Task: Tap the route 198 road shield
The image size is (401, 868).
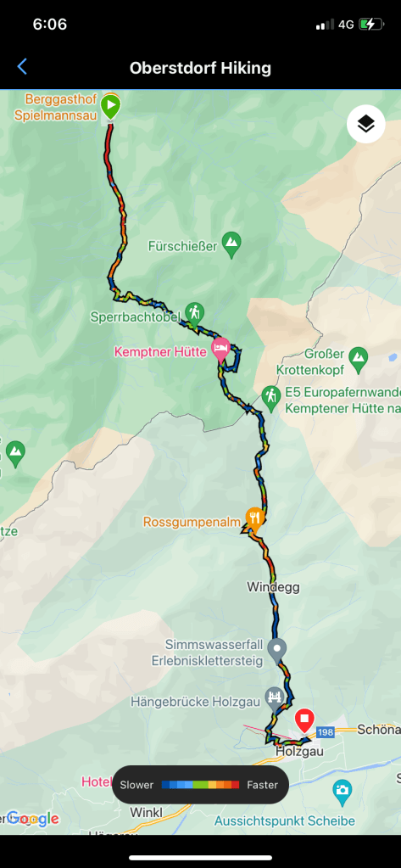Action: pos(326,732)
